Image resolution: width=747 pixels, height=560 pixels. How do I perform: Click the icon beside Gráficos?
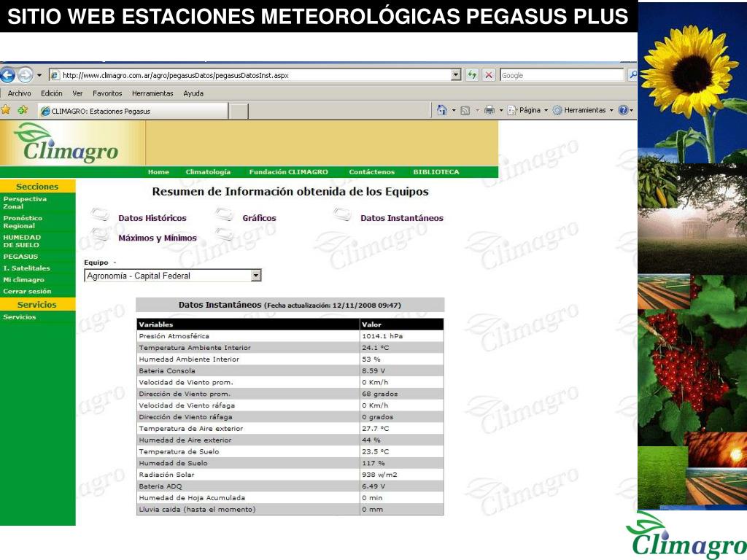coord(224,214)
